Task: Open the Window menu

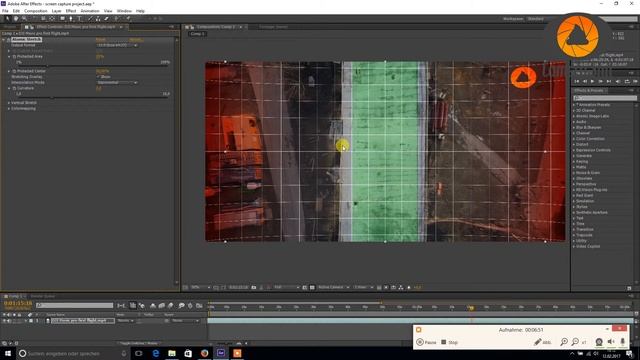Action: point(124,11)
